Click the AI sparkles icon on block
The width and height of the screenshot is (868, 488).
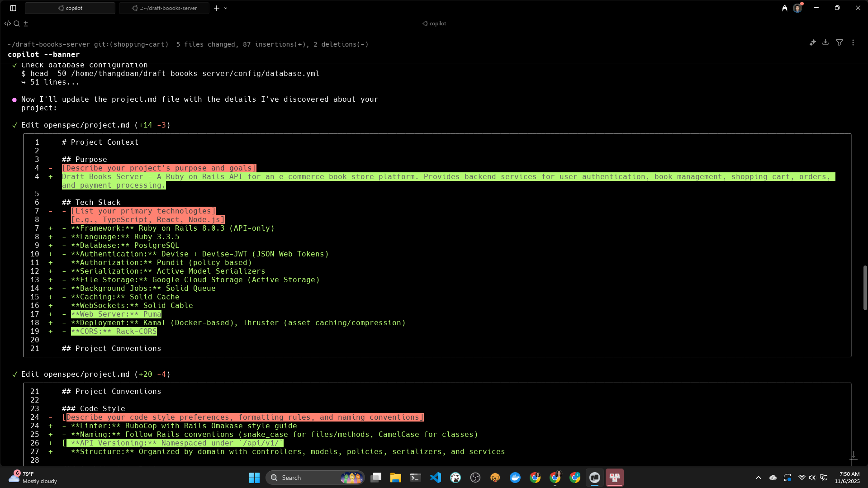click(x=812, y=43)
